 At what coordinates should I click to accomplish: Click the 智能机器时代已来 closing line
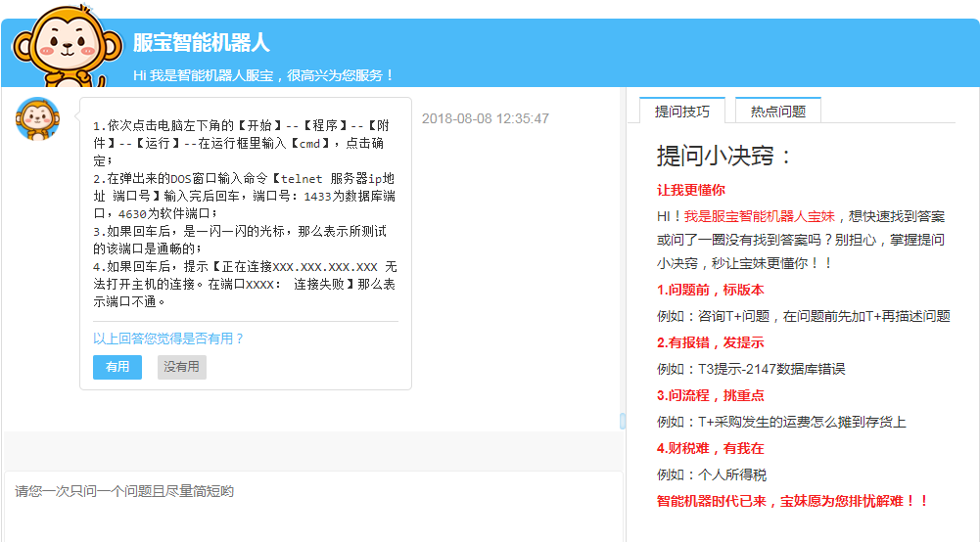792,501
